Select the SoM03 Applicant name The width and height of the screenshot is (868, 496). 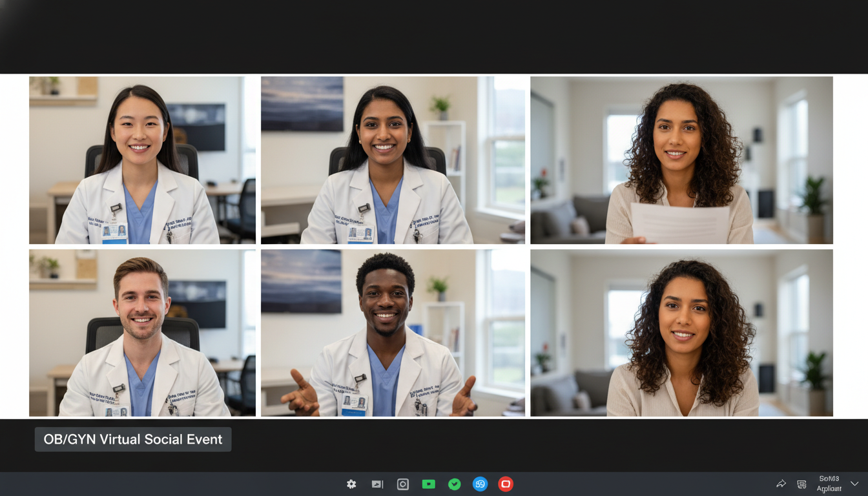pos(827,483)
